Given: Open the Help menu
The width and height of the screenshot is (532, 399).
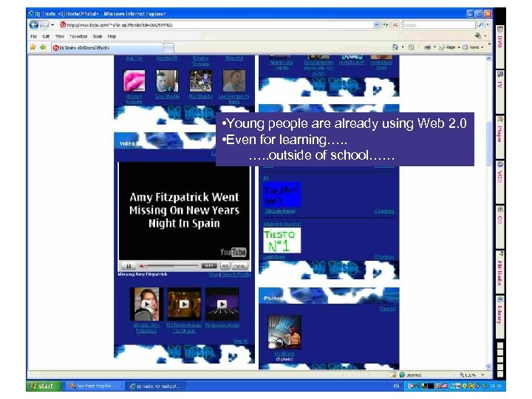Looking at the screenshot, I should [112, 36].
